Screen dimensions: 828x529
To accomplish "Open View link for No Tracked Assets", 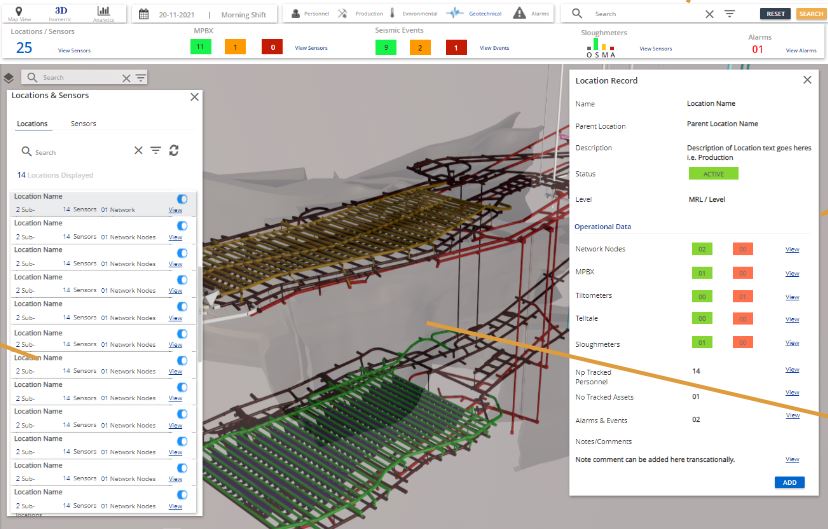I will pyautogui.click(x=792, y=392).
